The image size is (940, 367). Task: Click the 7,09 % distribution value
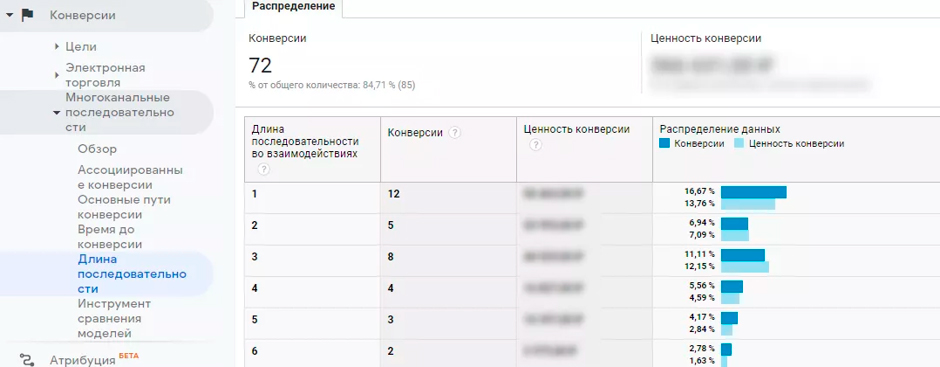[701, 235]
